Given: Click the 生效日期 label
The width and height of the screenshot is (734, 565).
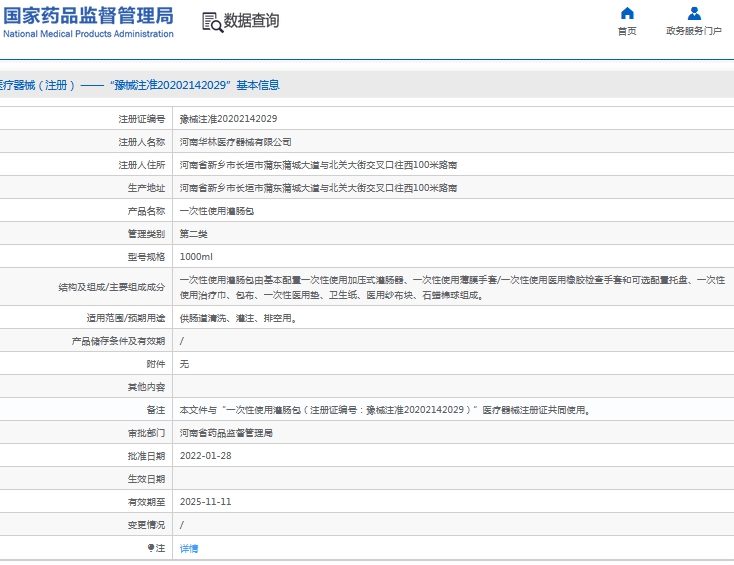Looking at the screenshot, I should (147, 479).
